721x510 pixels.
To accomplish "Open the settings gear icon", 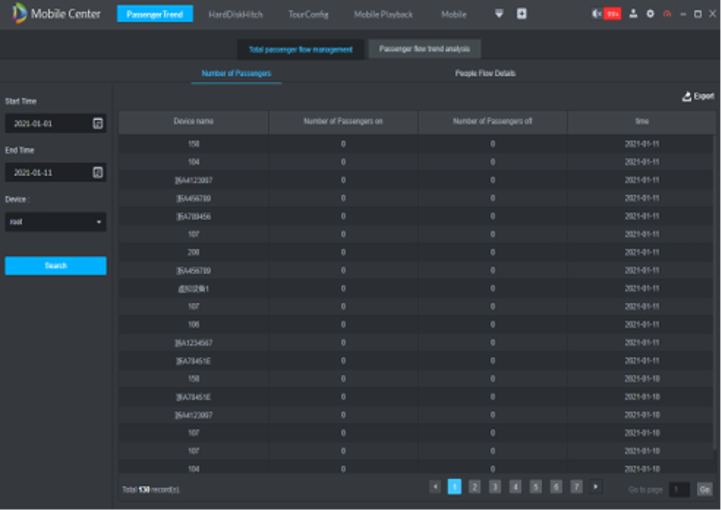I will pos(650,14).
